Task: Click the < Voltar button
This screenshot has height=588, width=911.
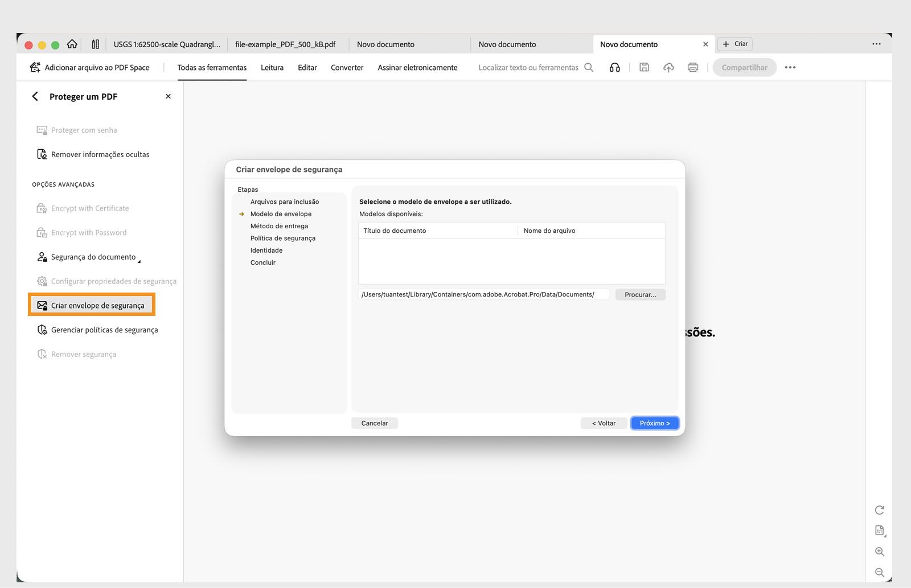Action: 604,423
